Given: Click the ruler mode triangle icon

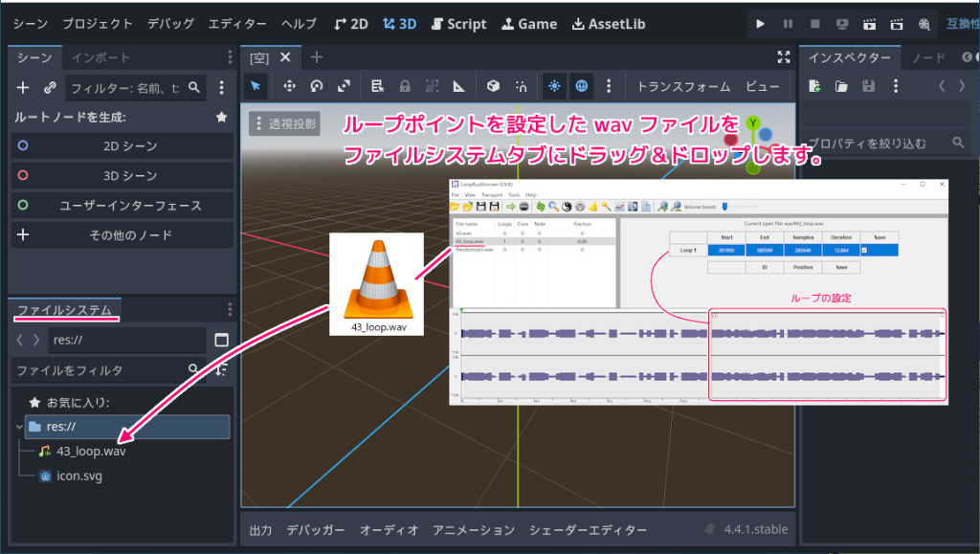Looking at the screenshot, I should point(459,86).
